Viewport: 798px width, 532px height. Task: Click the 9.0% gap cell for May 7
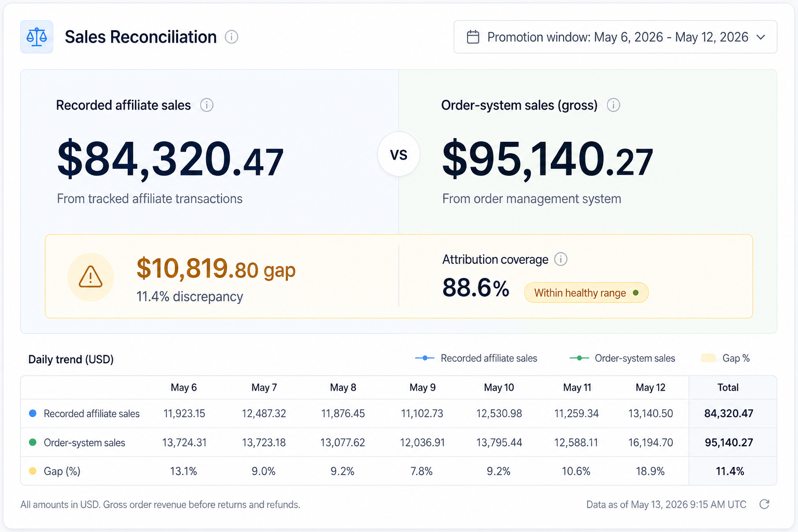(x=263, y=471)
